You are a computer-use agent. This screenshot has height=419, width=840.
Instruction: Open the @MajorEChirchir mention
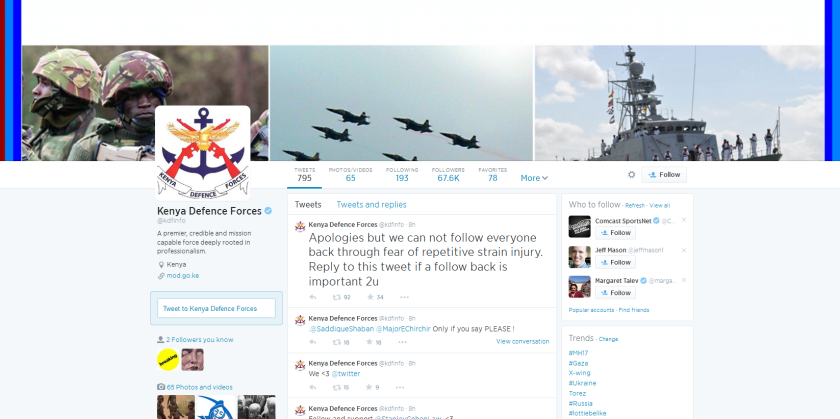(x=403, y=329)
